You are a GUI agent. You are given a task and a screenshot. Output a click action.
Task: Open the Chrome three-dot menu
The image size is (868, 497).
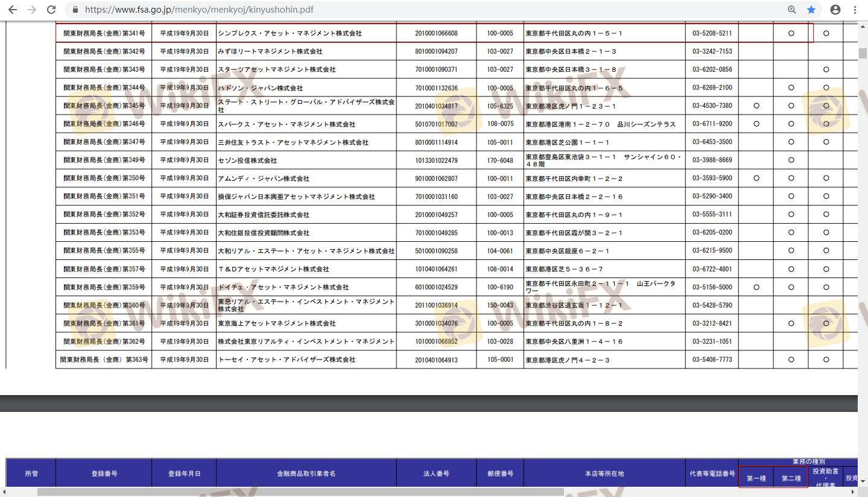pos(855,10)
